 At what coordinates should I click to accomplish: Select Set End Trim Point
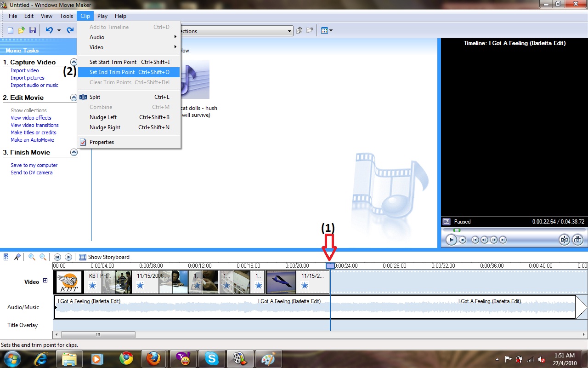[129, 72]
